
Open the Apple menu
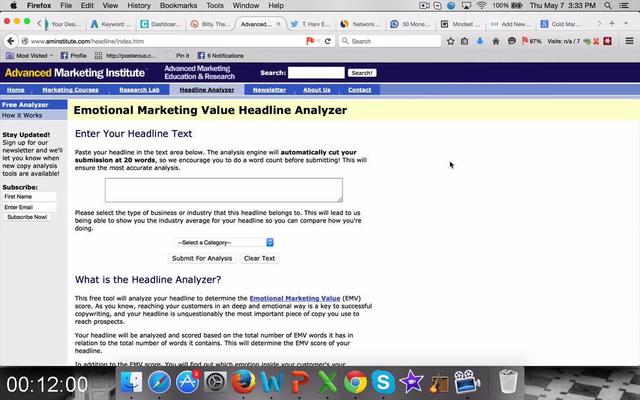[x=13, y=5]
